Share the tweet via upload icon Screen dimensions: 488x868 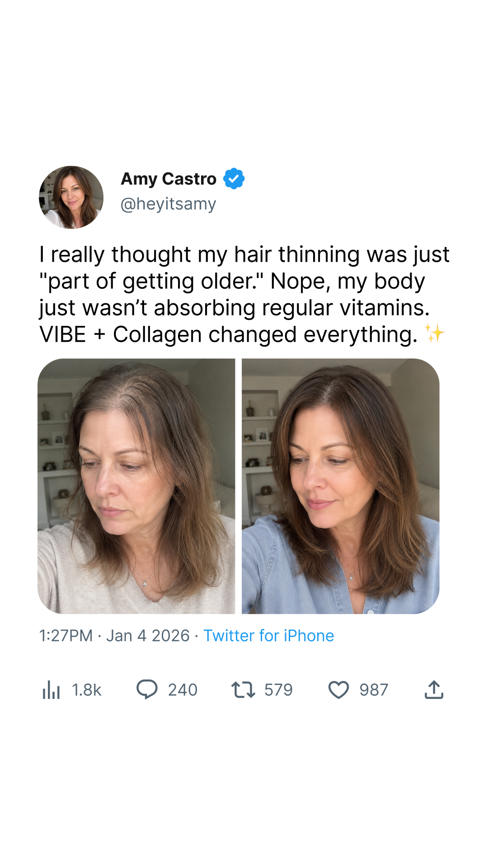tap(434, 690)
